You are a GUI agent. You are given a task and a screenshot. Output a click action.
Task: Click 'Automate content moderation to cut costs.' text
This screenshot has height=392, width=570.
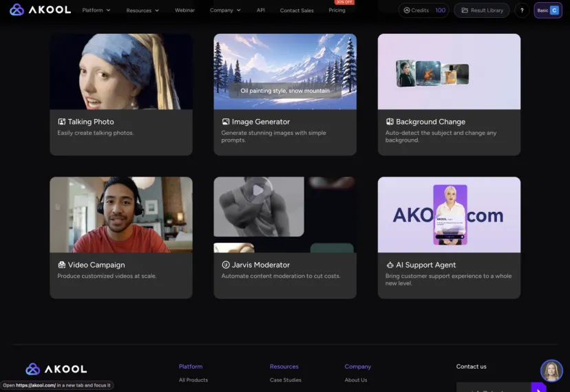(x=281, y=276)
